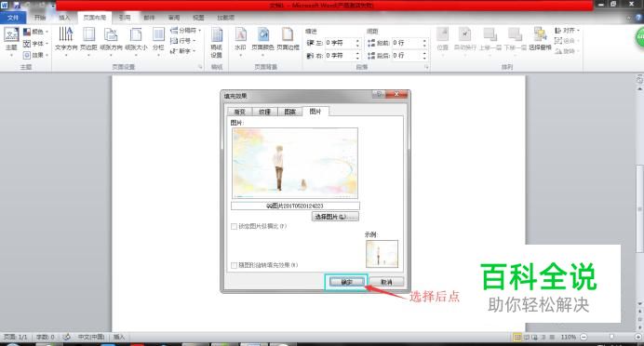Click the left indent value field
The width and height of the screenshot is (644, 346).
click(340, 43)
